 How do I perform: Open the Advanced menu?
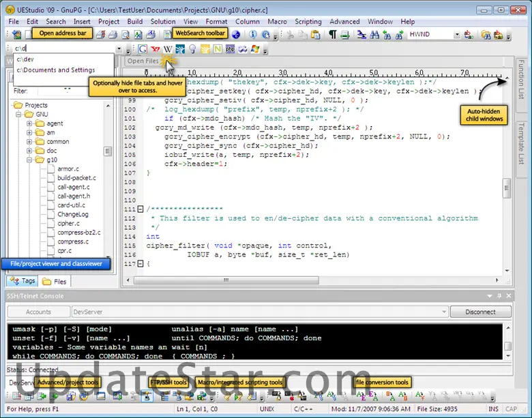(344, 21)
